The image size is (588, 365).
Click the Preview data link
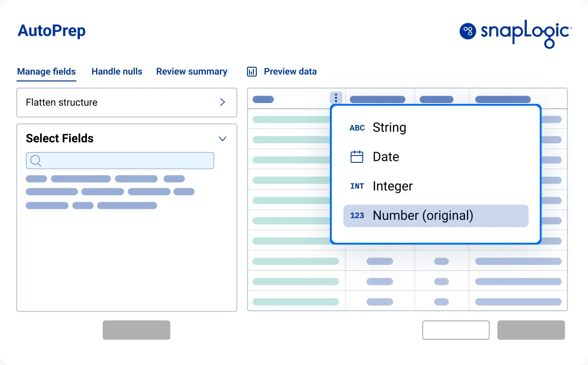[290, 72]
